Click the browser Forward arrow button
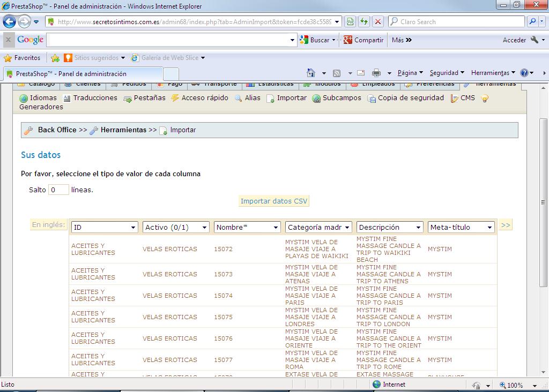The image size is (549, 392). point(24,21)
